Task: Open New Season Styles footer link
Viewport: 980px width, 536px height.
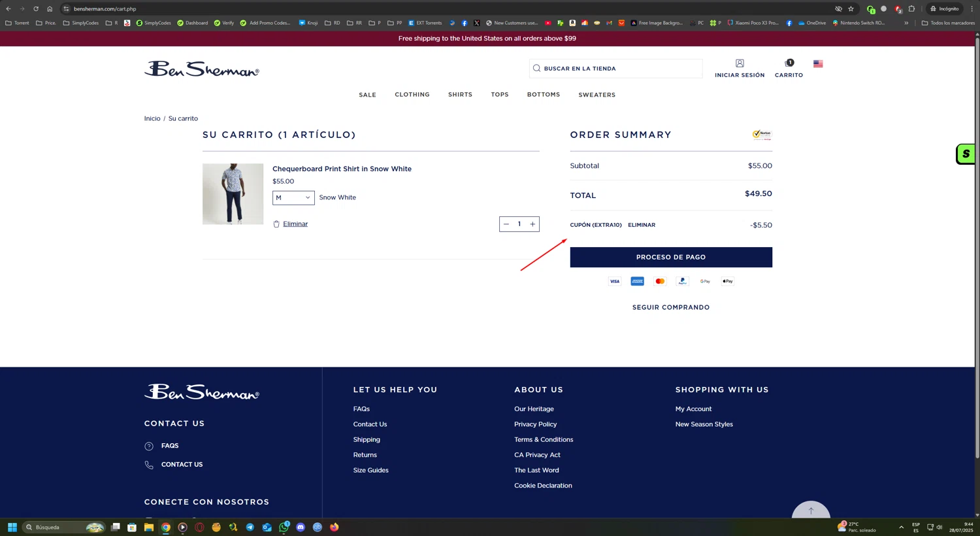Action: click(x=704, y=424)
